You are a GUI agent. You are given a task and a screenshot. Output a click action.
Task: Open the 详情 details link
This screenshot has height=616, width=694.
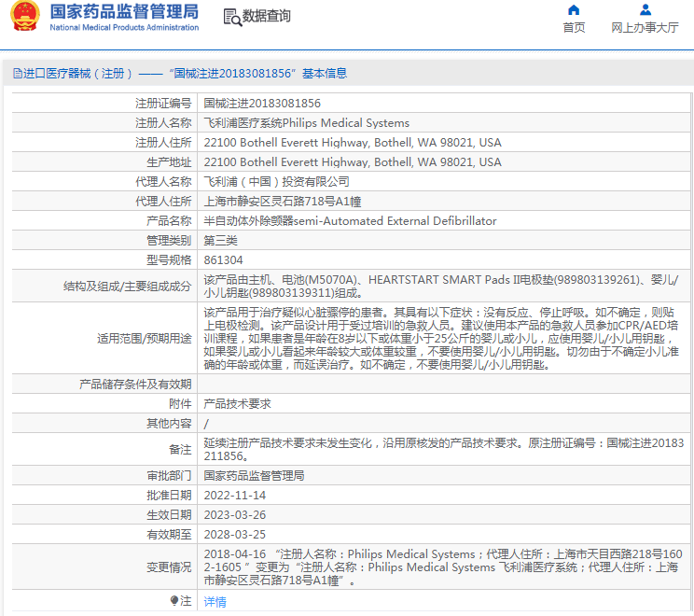point(215,602)
